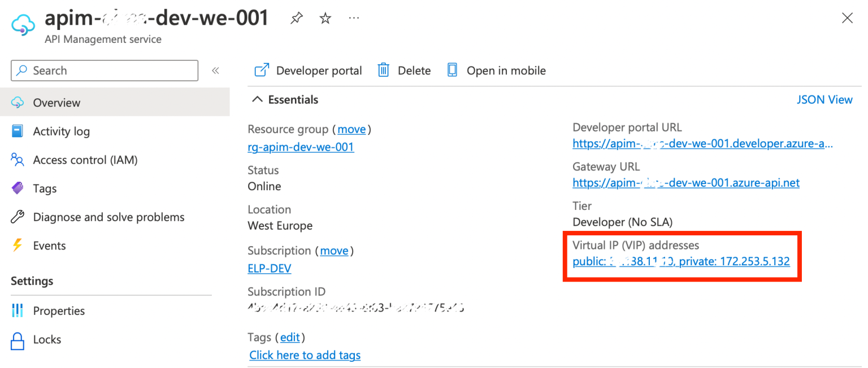Collapse the sidebar using double chevron

tap(215, 71)
